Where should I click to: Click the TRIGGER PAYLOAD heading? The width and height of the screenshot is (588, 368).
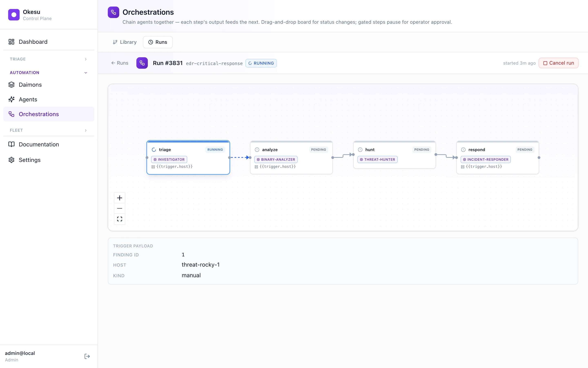(x=133, y=246)
